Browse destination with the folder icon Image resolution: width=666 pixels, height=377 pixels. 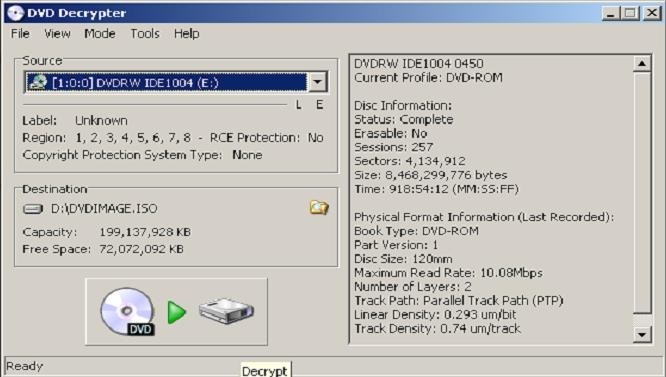tap(319, 208)
